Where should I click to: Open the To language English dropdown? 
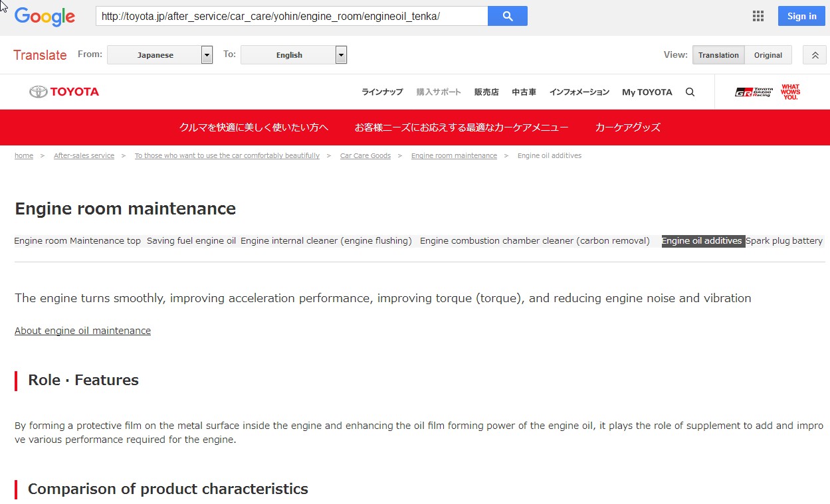[294, 55]
